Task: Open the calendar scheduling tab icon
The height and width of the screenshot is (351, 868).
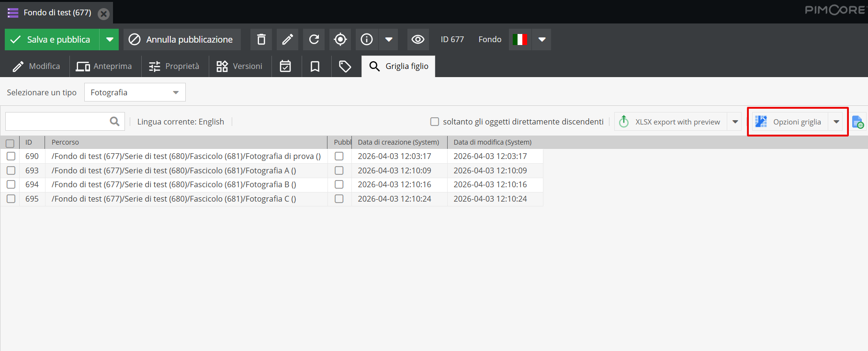Action: (x=286, y=66)
